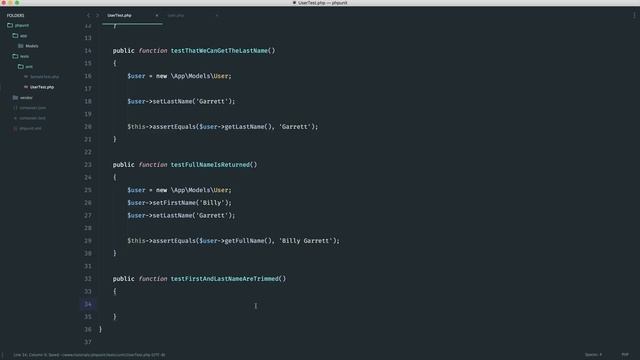Go to next tab with right arrow
Viewport: 640px width, 360px height.
(x=97, y=16)
